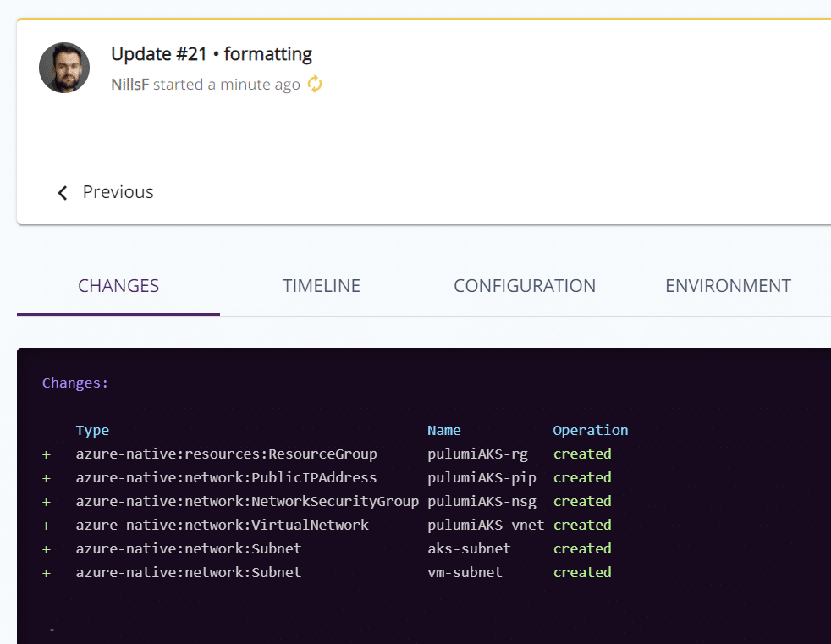Open the CONFIGURATION tab

tap(525, 286)
